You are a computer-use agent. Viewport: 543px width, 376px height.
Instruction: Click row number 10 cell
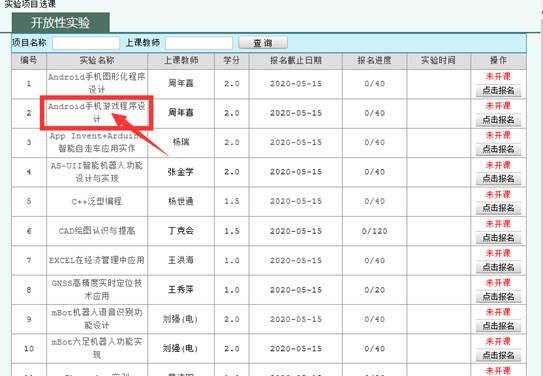pos(29,349)
